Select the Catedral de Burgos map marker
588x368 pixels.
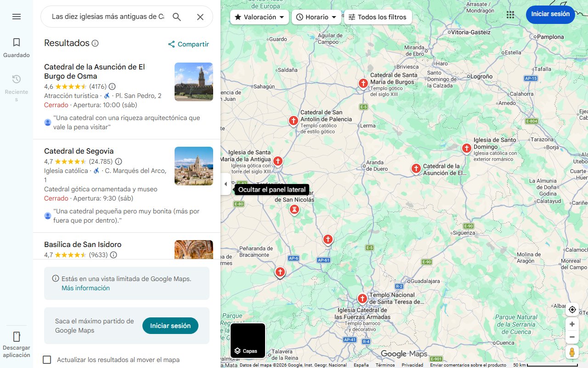click(x=363, y=83)
